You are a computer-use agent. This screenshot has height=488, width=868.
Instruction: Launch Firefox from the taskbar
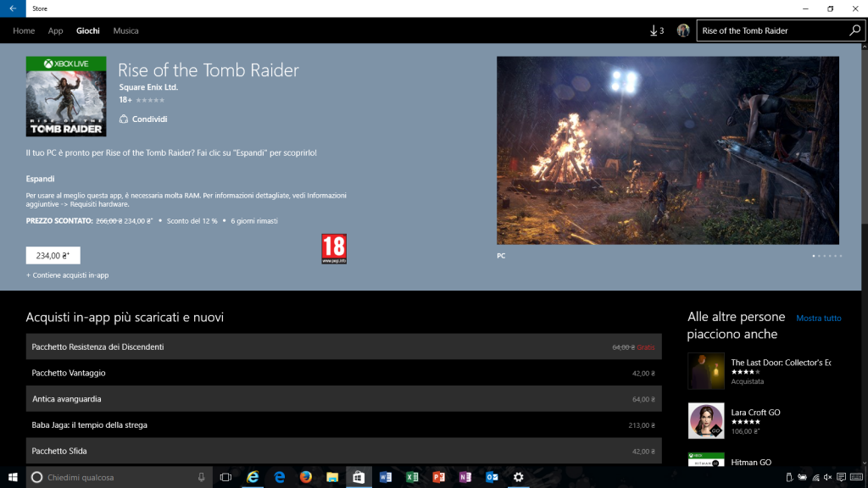pyautogui.click(x=305, y=477)
